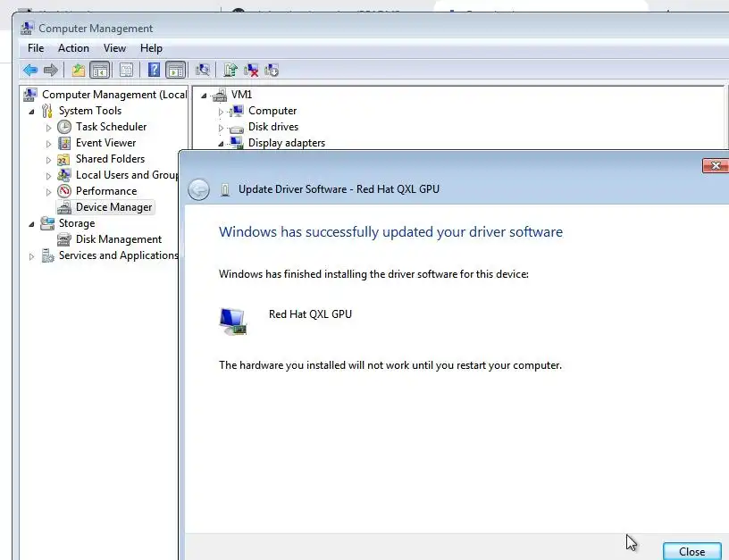Select Disk Management in the tree
The width and height of the screenshot is (729, 560).
119,239
